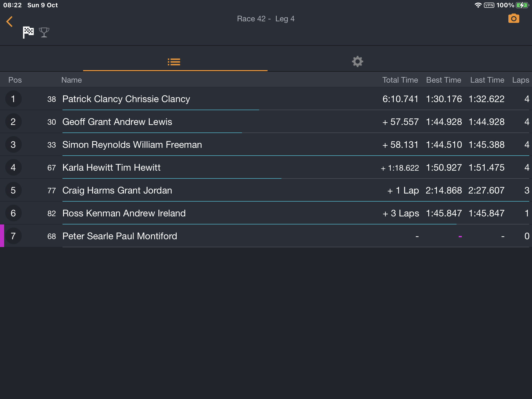Open the trophy standings view
Screen dimensions: 532x399
(x=44, y=32)
